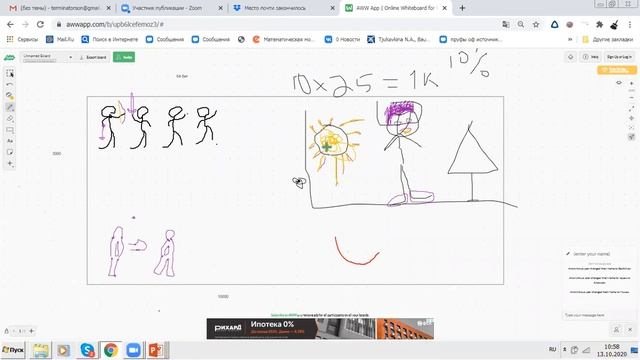Select the selection tool in AWW toolbar
Screen dimensions: 640x360
[x=10, y=73]
